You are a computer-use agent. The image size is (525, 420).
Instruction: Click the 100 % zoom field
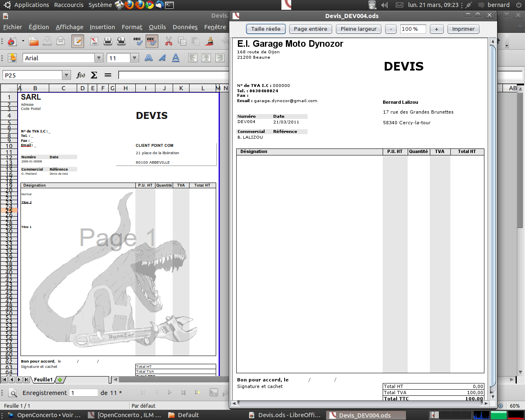pos(413,29)
